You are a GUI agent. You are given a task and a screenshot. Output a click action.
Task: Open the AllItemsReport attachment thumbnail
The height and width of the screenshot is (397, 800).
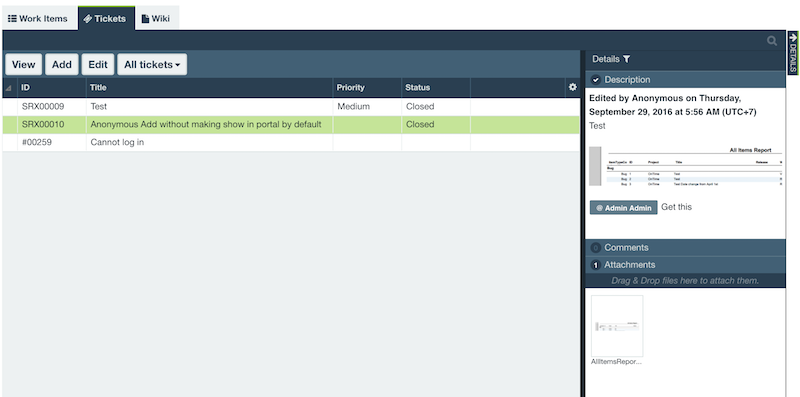[x=617, y=326]
